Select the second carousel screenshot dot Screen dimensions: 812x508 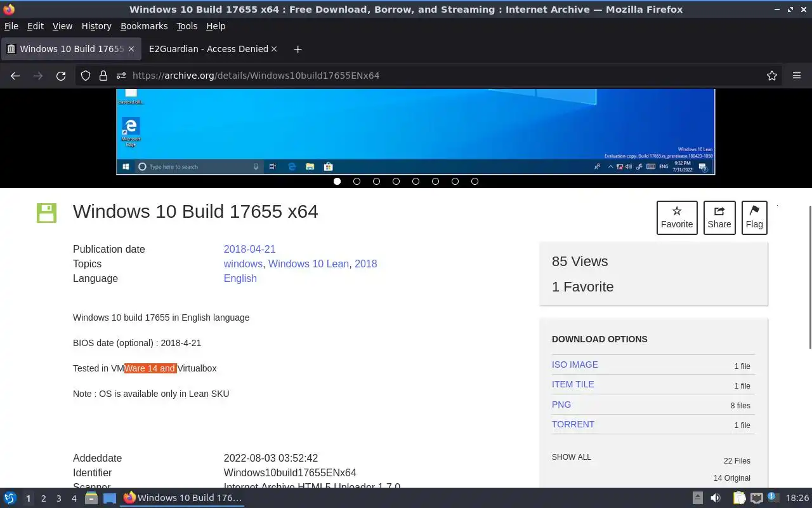pos(357,181)
